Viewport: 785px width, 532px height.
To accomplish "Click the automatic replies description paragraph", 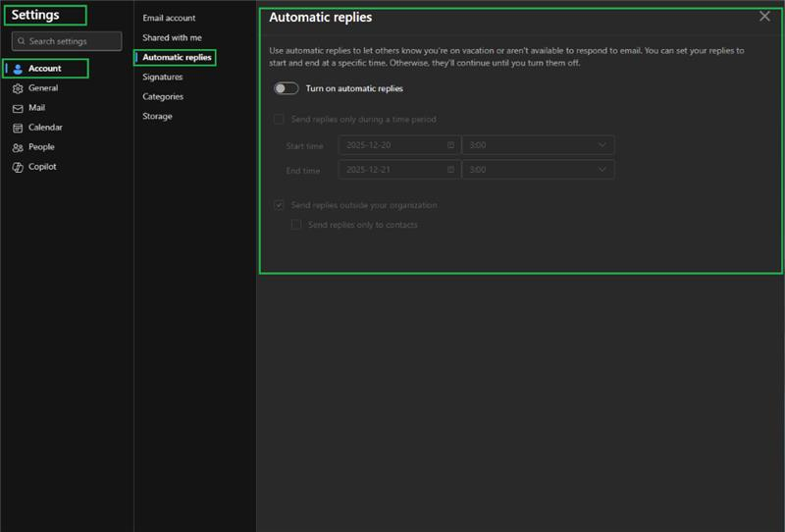I will click(506, 57).
